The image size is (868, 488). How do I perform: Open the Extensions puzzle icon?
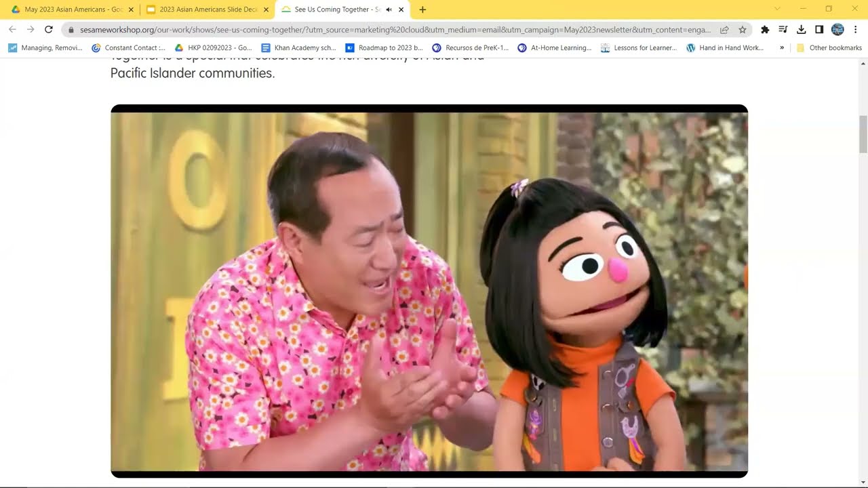[x=765, y=30]
